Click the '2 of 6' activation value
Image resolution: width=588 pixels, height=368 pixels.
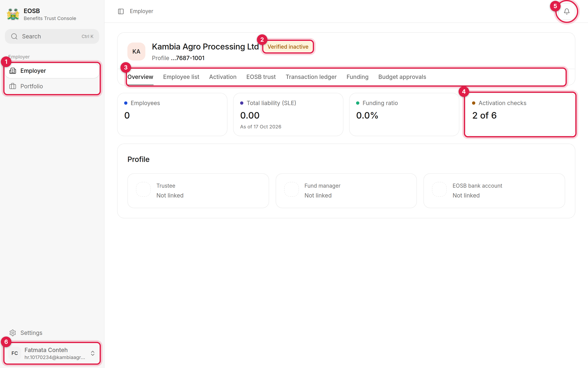[484, 115]
